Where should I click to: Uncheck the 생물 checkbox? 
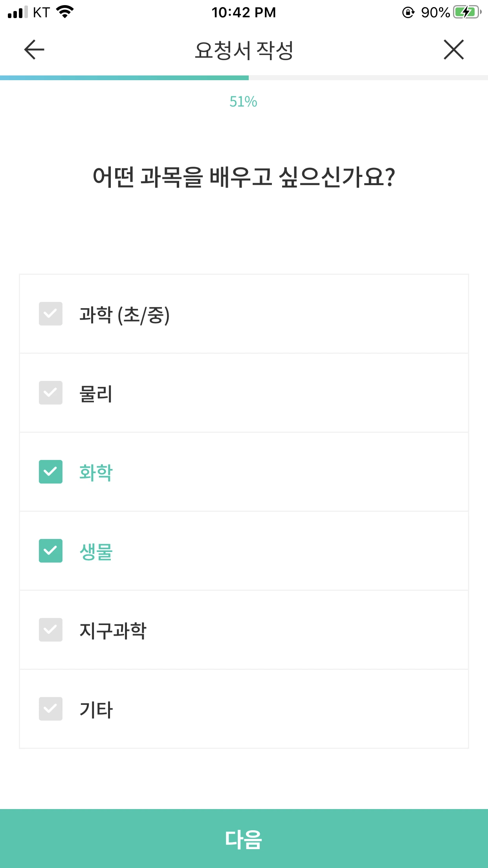click(51, 551)
